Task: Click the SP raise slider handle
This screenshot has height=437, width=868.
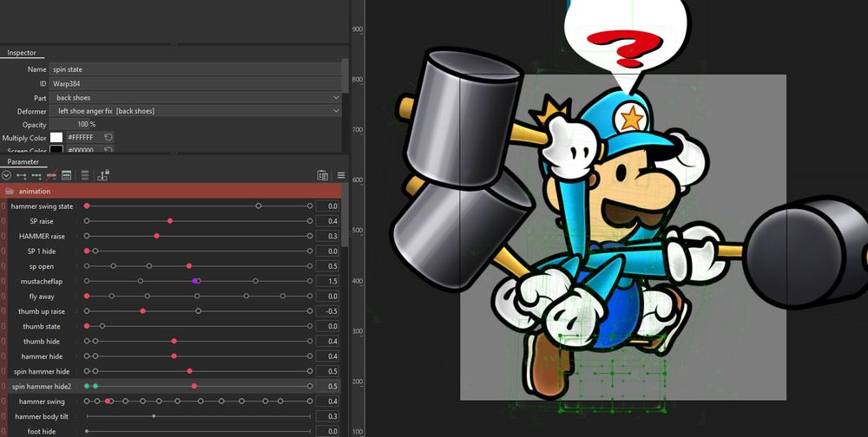Action: 170,221
